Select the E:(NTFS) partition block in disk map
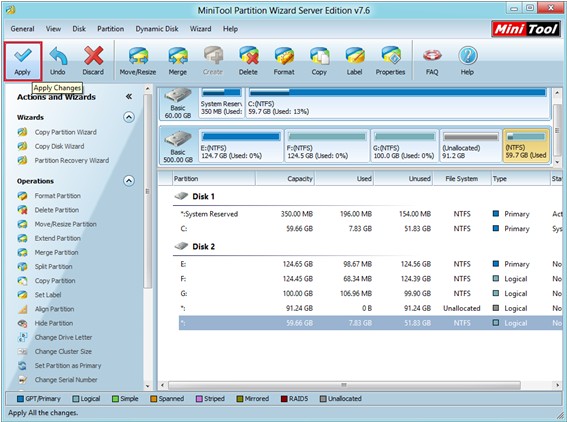Viewport: 567px width, 422px height. (x=241, y=146)
